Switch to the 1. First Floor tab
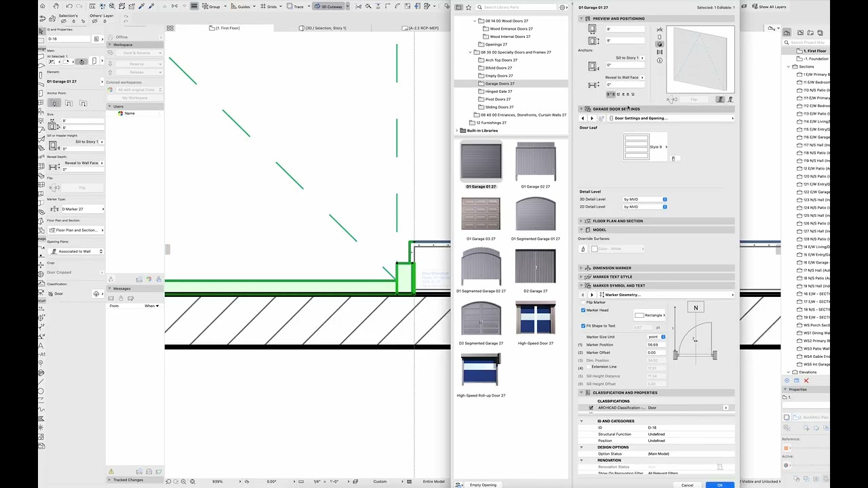868x488 pixels. 224,28
